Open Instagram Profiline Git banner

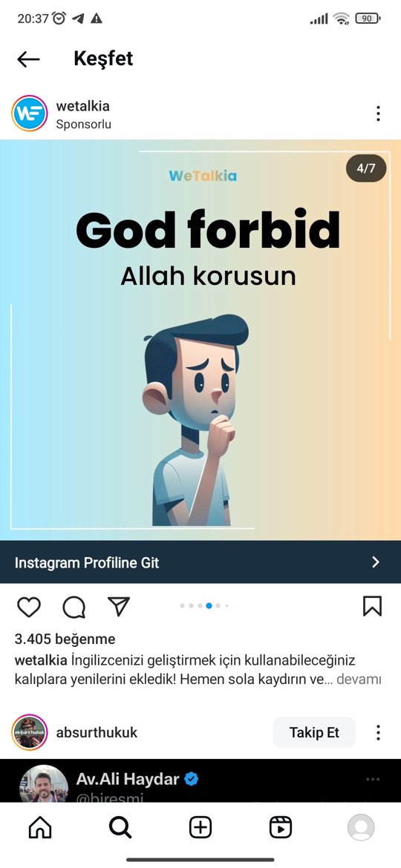200,562
